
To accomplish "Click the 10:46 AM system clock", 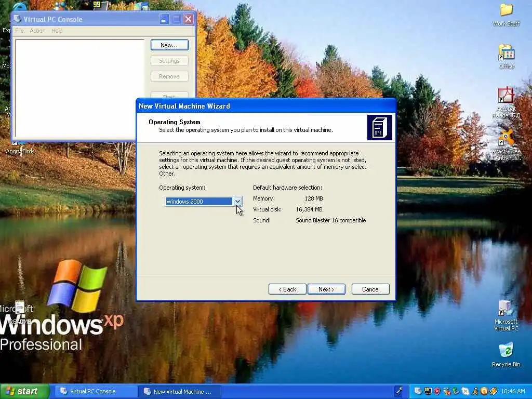I will [513, 391].
